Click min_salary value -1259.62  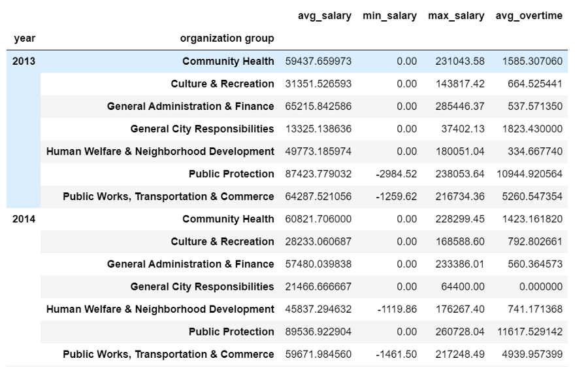click(x=396, y=196)
